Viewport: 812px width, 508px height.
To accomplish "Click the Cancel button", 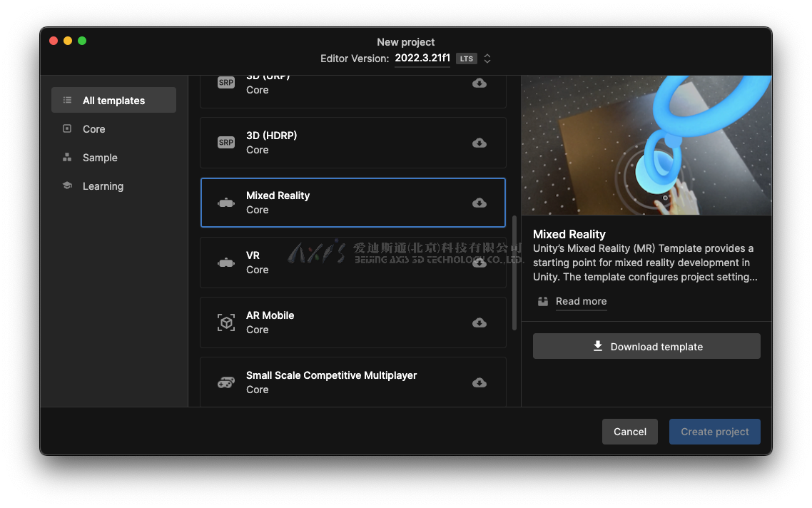I will click(x=630, y=432).
